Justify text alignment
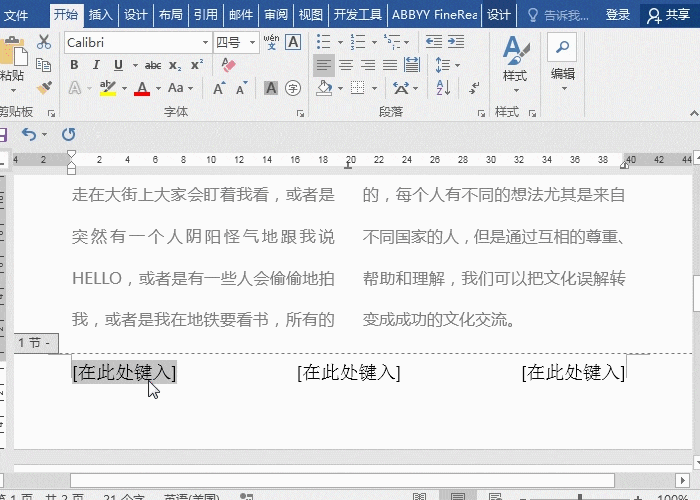This screenshot has width=700, height=500. (x=390, y=65)
